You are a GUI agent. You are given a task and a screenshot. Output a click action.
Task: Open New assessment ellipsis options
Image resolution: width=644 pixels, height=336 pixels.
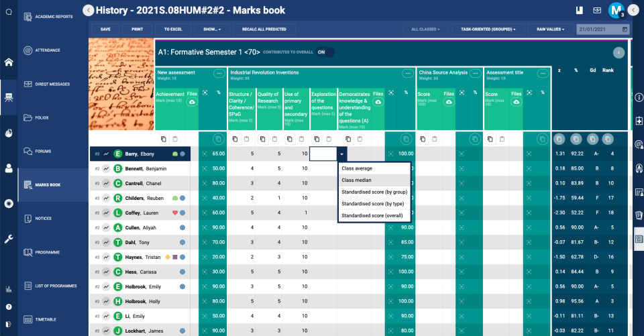219,74
